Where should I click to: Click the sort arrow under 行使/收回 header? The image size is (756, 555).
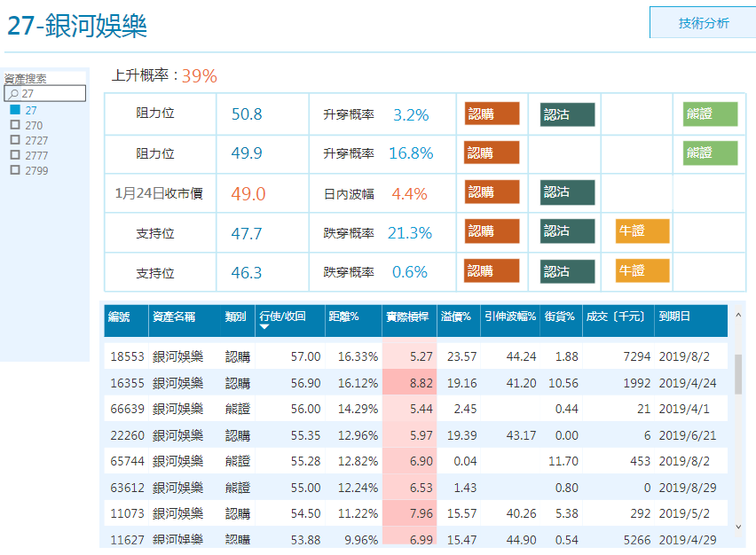tap(264, 327)
